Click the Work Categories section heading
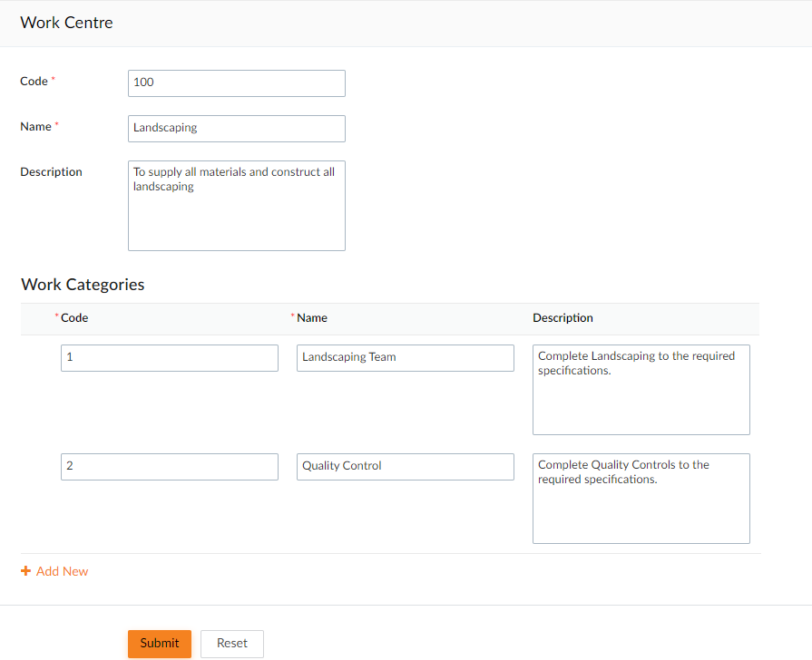The height and width of the screenshot is (660, 812). pos(83,284)
